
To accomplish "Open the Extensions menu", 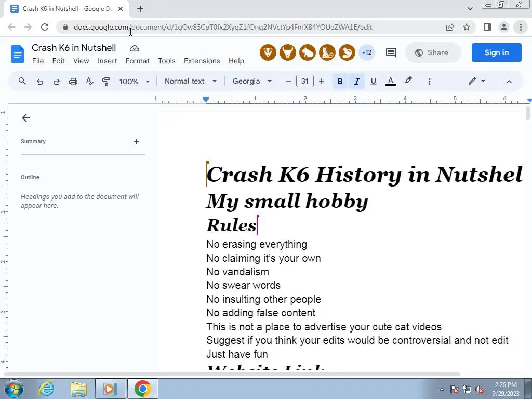I will click(x=202, y=61).
